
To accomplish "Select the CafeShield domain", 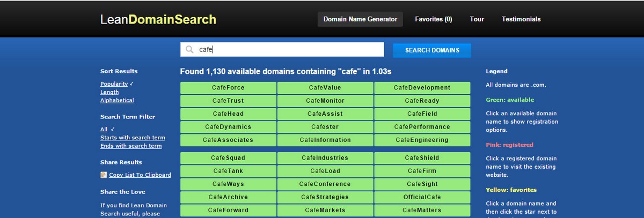I will 422,158.
